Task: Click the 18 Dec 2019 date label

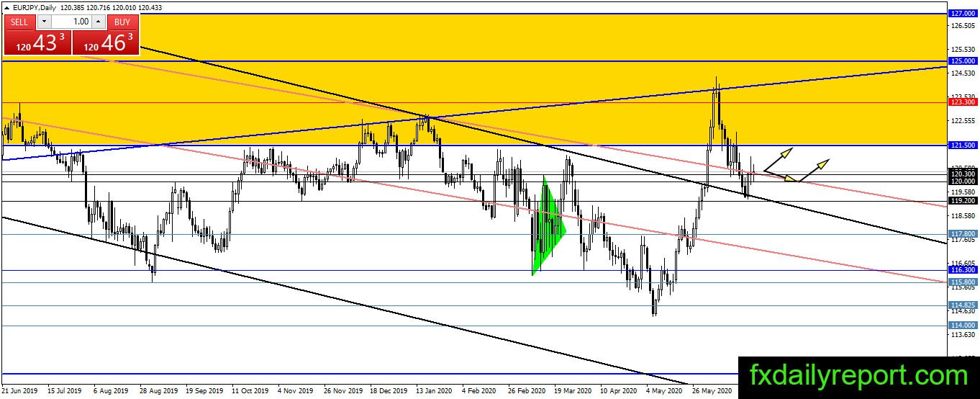Action: (x=387, y=393)
